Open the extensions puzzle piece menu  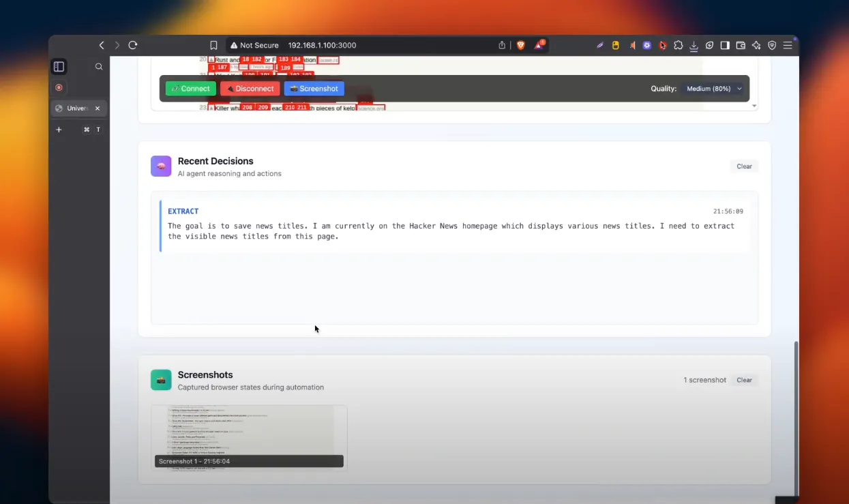[x=678, y=46]
